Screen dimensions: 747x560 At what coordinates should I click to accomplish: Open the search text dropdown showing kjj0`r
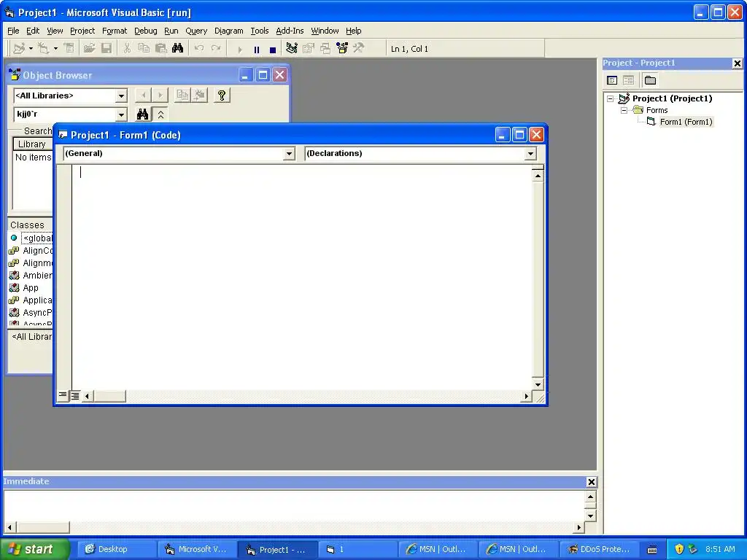click(121, 114)
